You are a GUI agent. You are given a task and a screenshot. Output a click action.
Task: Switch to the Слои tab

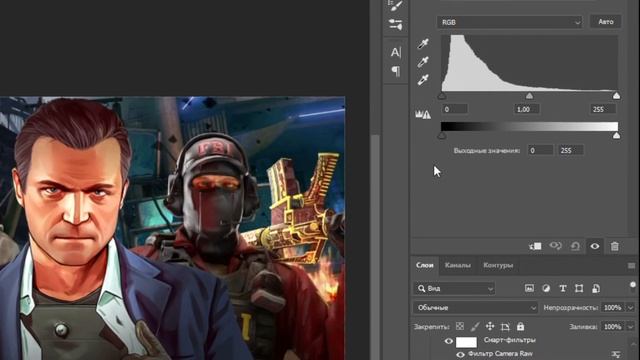[424, 265]
